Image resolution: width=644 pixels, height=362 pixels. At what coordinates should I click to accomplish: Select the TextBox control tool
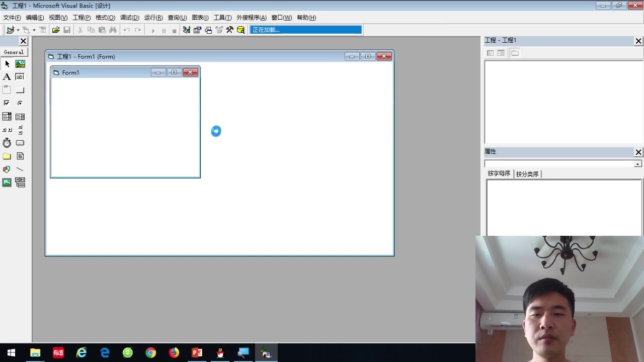click(20, 77)
